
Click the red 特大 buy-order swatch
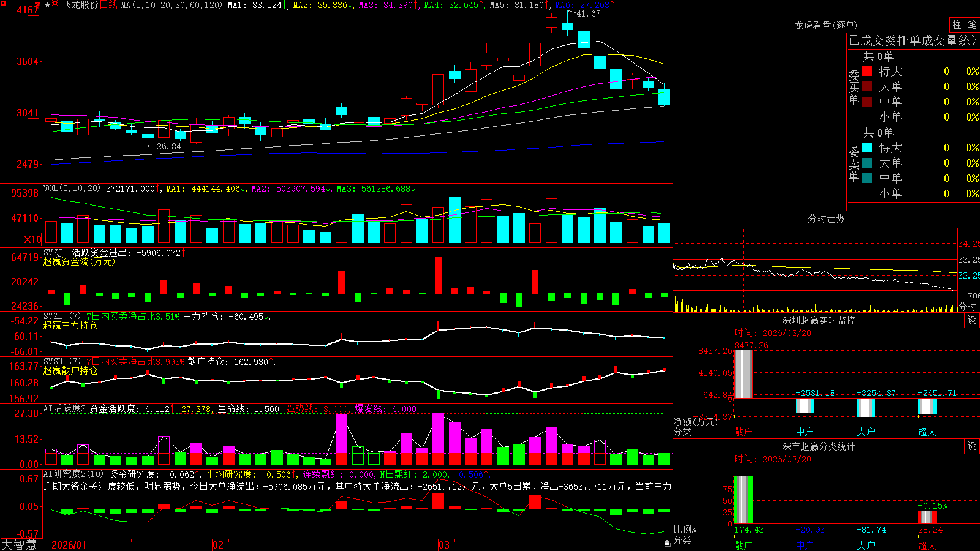click(867, 71)
